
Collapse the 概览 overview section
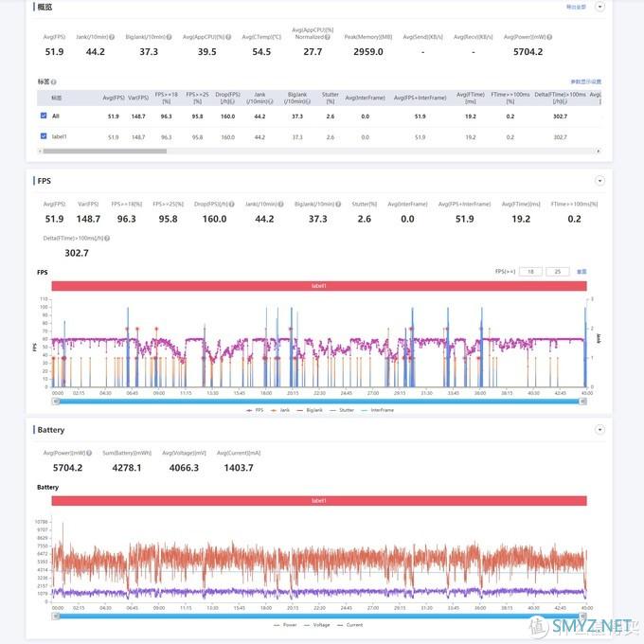click(x=599, y=7)
